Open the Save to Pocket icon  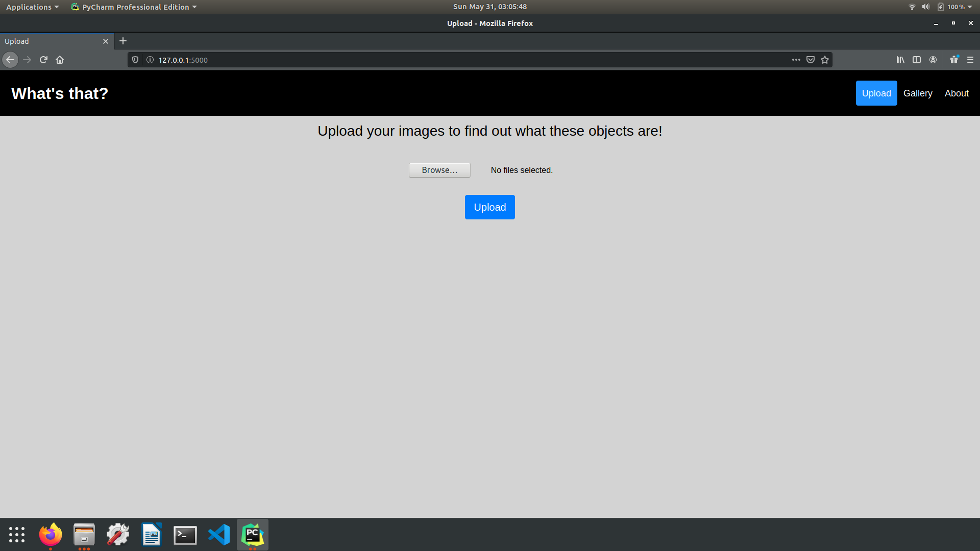pos(811,60)
